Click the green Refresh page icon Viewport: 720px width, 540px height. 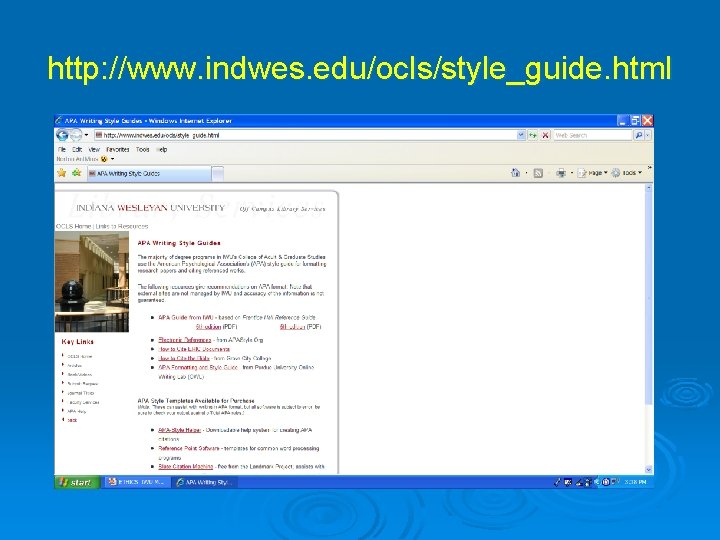tap(533, 135)
